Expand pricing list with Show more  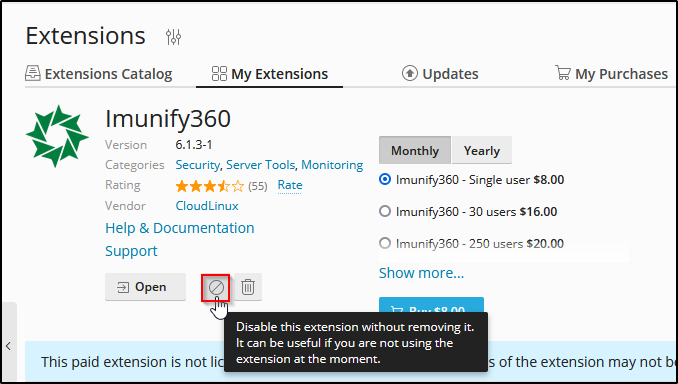coord(421,273)
